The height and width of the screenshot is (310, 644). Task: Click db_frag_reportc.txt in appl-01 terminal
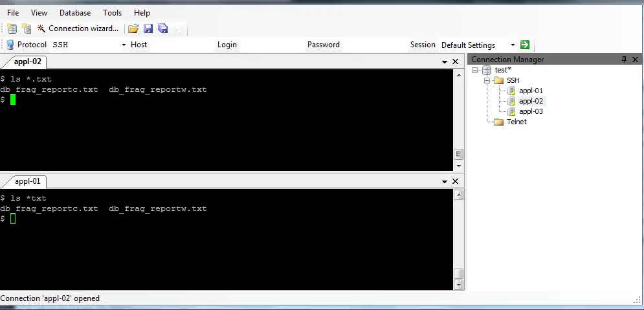[x=49, y=208]
